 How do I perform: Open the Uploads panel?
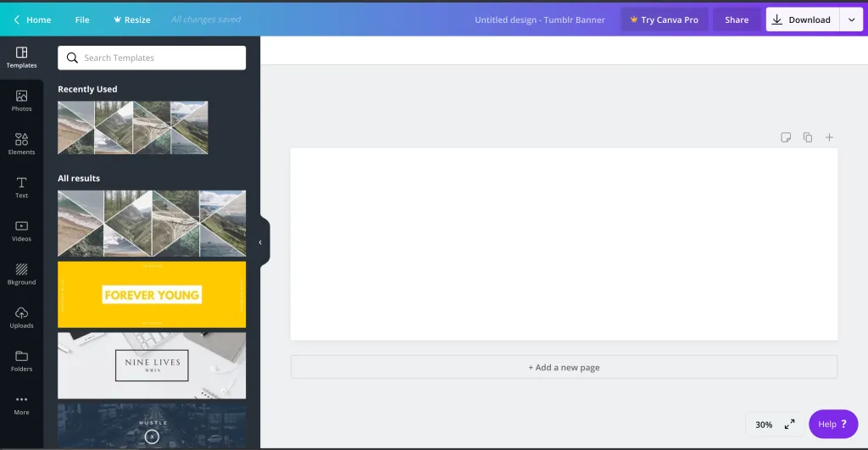pyautogui.click(x=21, y=318)
